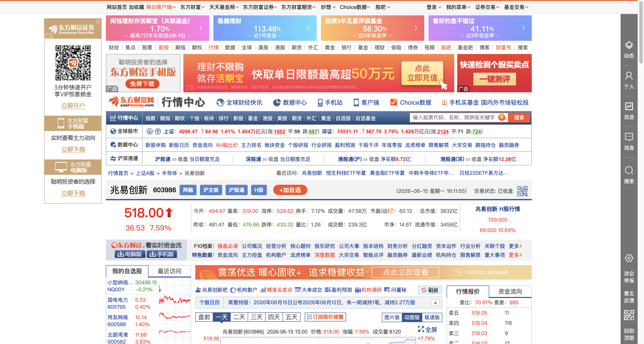Switch to the 资金流向 tab
The image size is (644, 344).
510,291
